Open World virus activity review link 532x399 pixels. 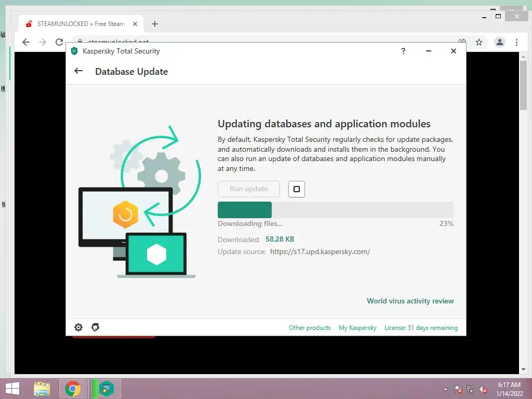pos(410,301)
